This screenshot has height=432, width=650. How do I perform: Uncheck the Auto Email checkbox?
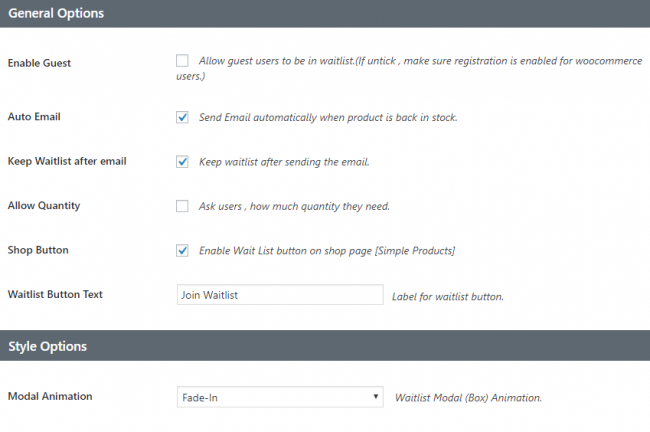[x=182, y=117]
